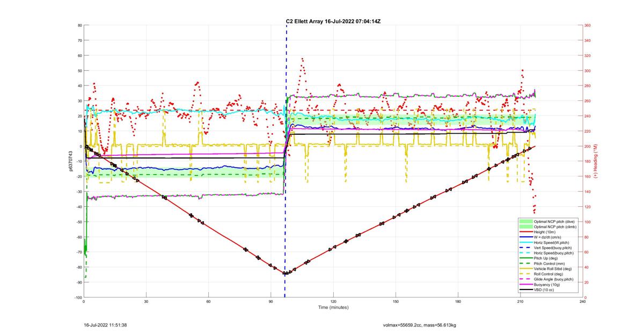Screen dimensions: 644x334
Task: Click the red line sample beside Height (10m)
Action: click(x=526, y=232)
